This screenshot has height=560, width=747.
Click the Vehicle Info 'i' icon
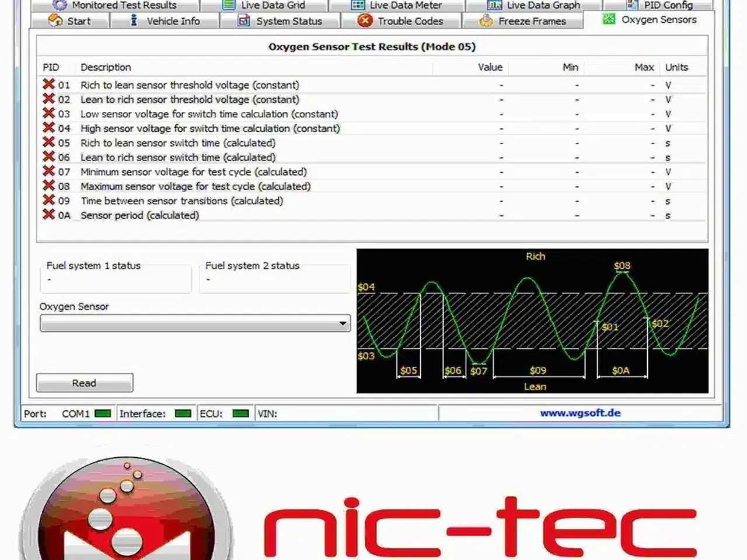(134, 20)
